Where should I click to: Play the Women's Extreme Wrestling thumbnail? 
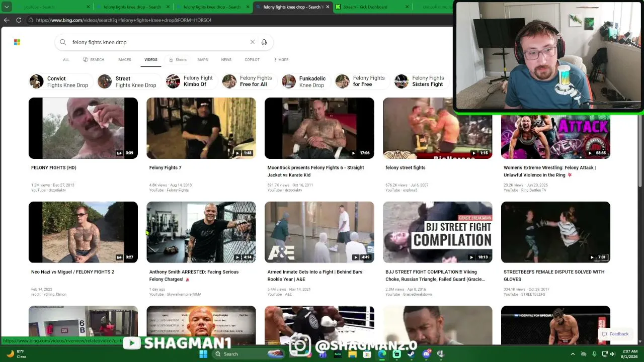tap(555, 137)
